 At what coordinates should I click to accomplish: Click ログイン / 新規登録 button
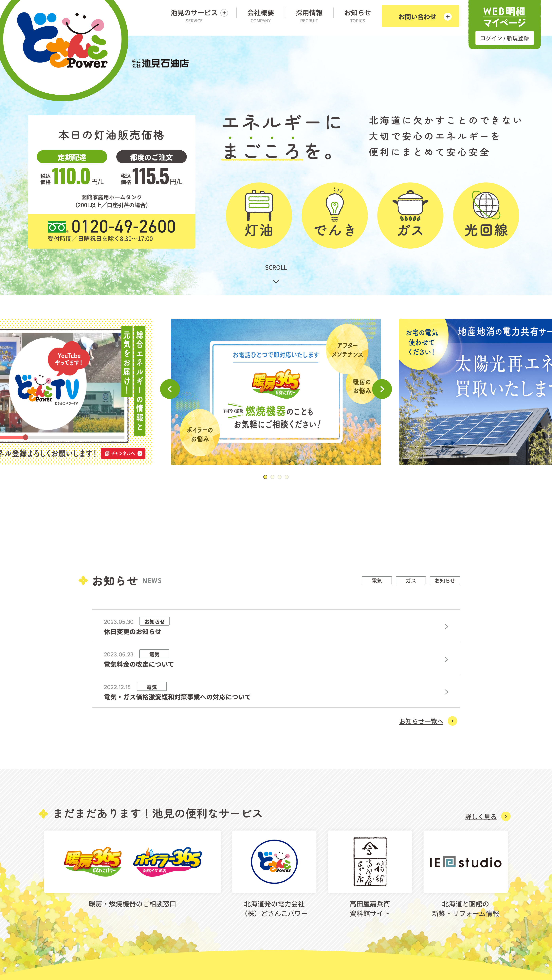click(x=505, y=38)
